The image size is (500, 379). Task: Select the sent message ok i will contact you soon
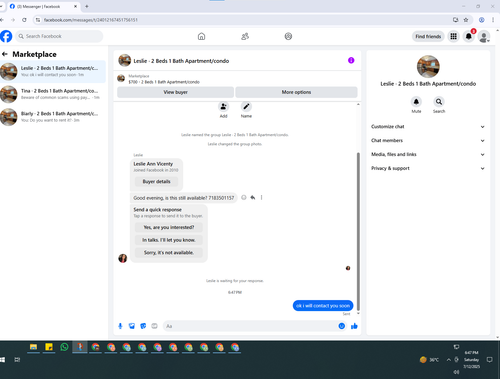(323, 306)
